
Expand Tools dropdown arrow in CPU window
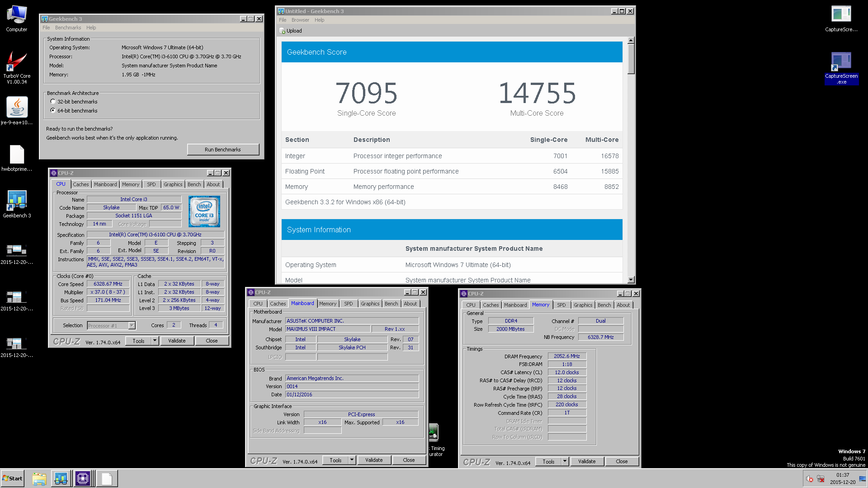(155, 341)
